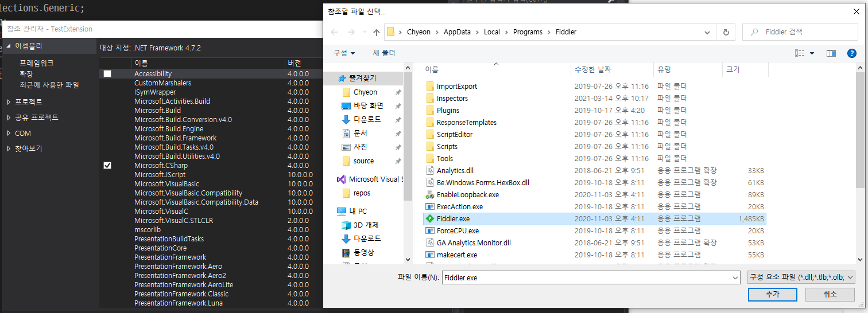Screen dimensions: 868x313
Task: Select My PC (내 PC) in navigation pane
Action: point(358,211)
